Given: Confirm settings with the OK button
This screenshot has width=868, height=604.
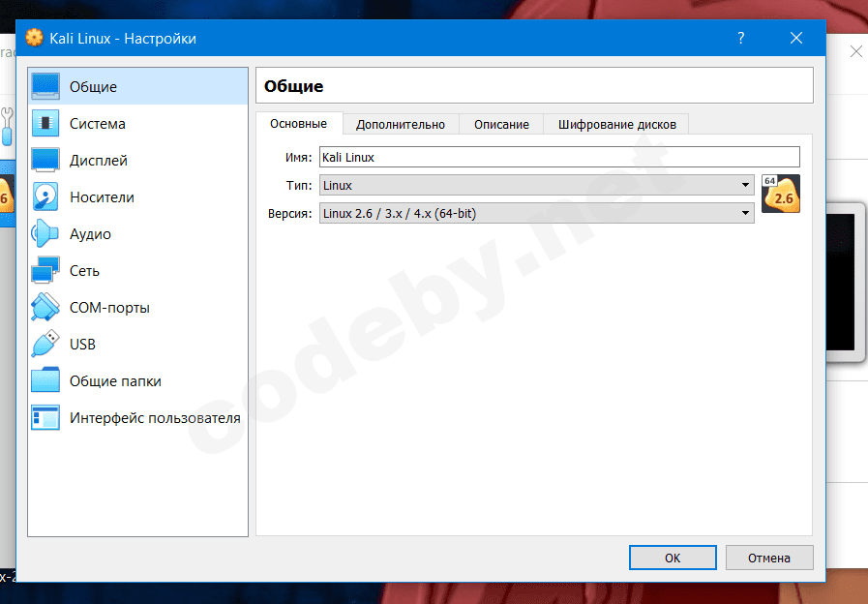Looking at the screenshot, I should [x=673, y=558].
